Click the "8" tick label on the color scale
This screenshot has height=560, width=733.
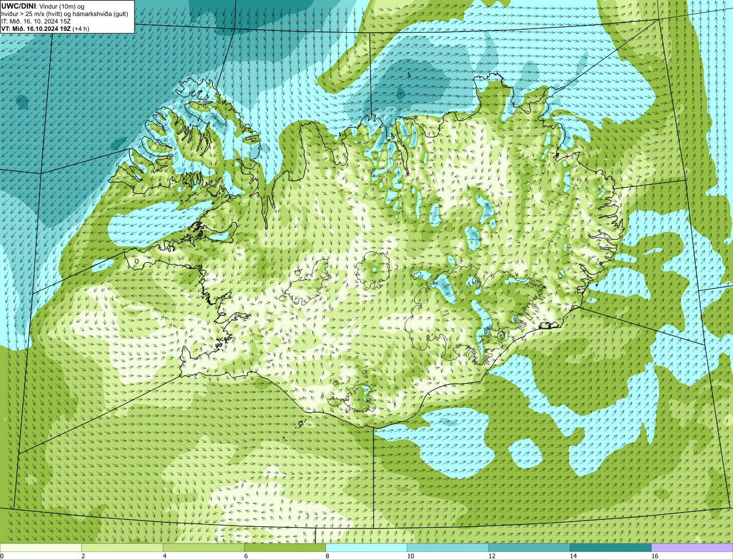click(x=328, y=556)
